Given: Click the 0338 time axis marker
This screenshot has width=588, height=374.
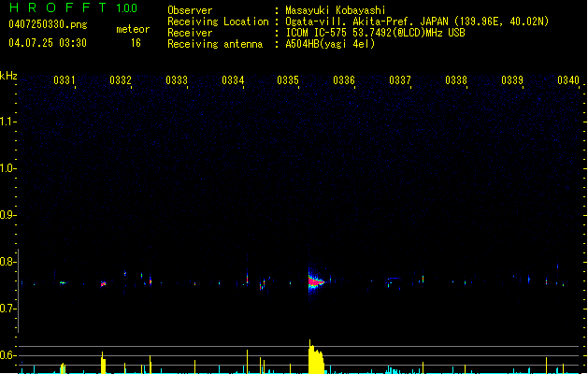Looking at the screenshot, I should coord(456,79).
